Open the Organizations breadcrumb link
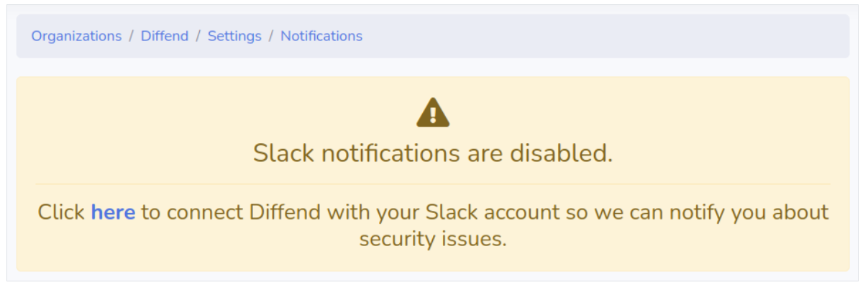 click(76, 36)
